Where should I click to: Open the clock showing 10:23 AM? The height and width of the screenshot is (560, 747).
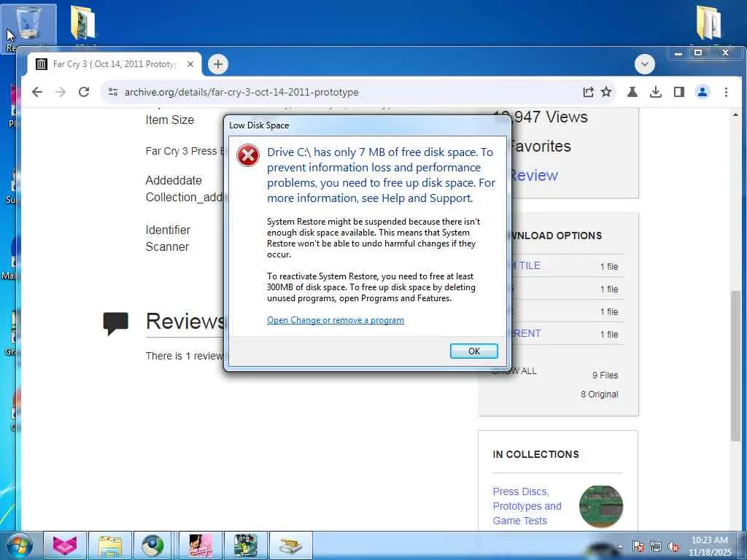pyautogui.click(x=709, y=546)
